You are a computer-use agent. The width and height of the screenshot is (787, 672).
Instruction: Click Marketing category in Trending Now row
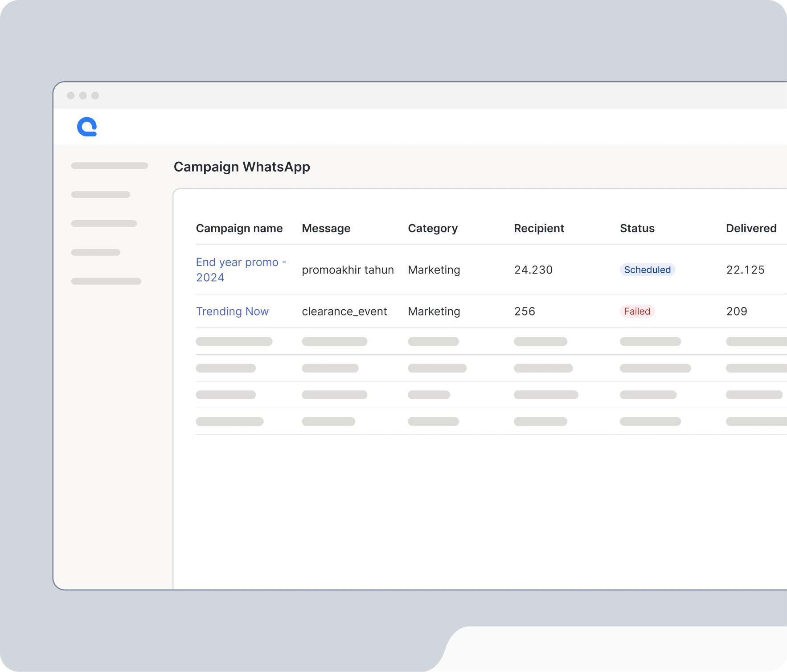pos(434,311)
